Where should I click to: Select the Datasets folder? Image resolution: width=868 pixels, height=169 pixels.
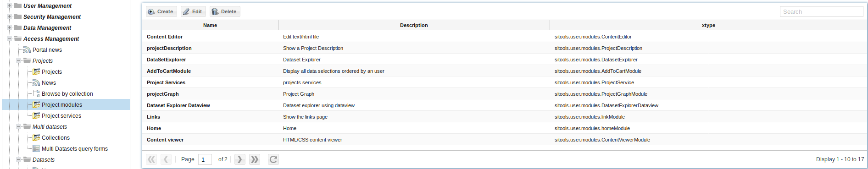(44, 160)
